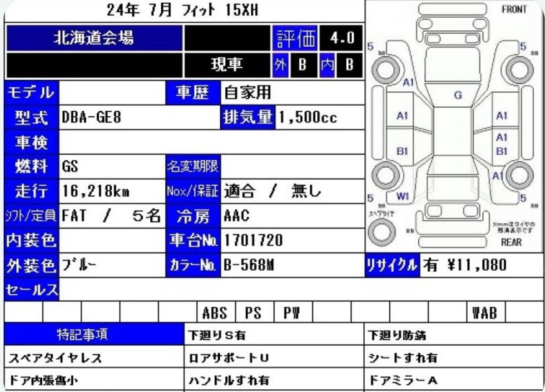Select the ドアミラーA note
Viewport: 545px width, 392px height.
tap(402, 380)
